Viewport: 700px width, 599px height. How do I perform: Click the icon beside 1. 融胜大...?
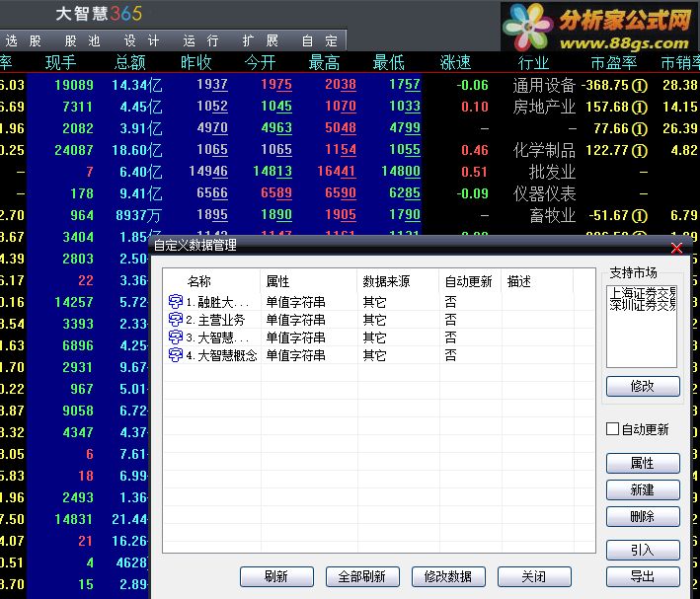175,302
